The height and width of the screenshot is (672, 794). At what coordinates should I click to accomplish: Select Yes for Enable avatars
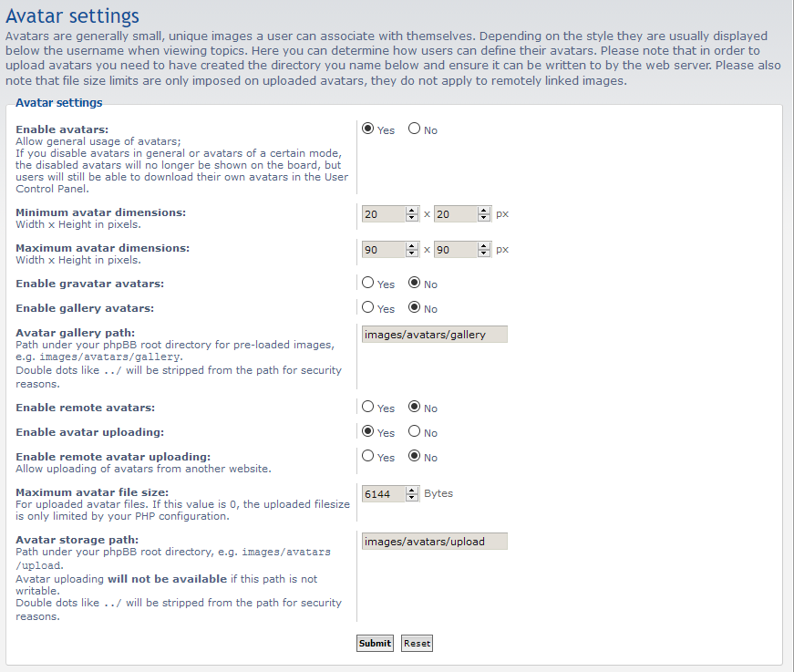tap(368, 129)
